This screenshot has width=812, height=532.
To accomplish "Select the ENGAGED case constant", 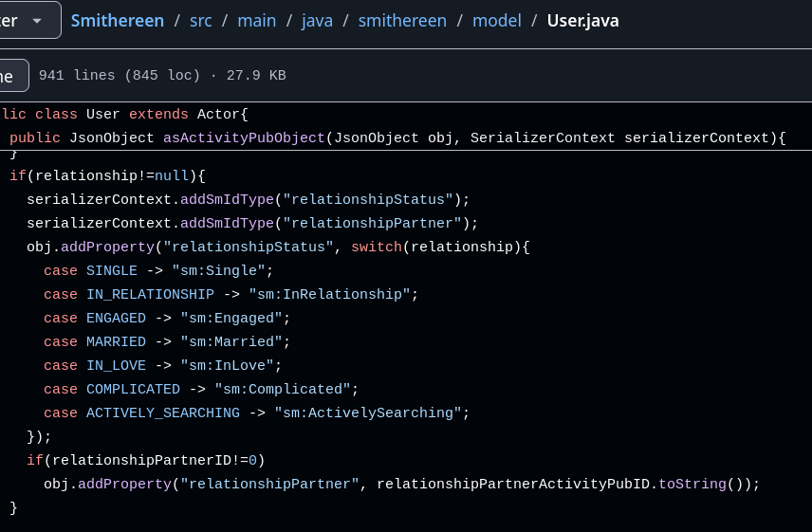I will pos(116,318).
